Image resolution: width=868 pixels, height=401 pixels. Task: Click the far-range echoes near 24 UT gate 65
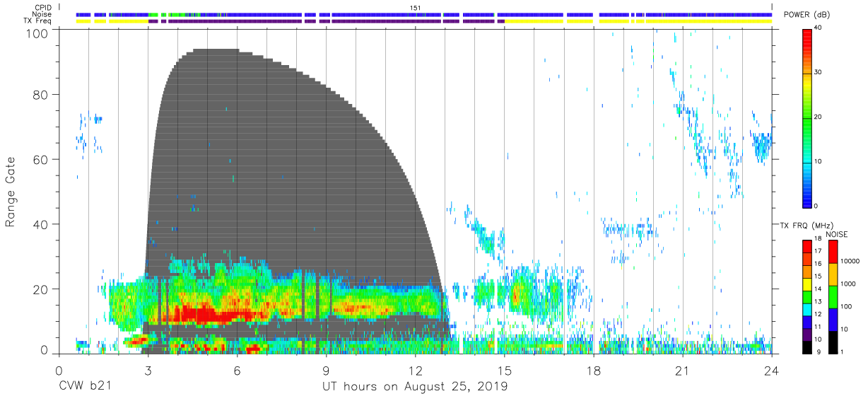click(x=761, y=146)
